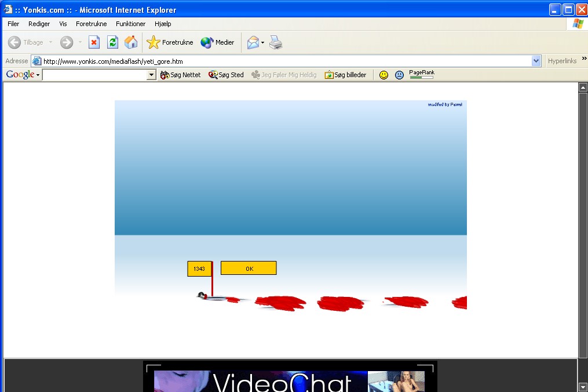The height and width of the screenshot is (392, 588).
Task: Click the vertical scrollbar thumb
Action: click(583, 226)
